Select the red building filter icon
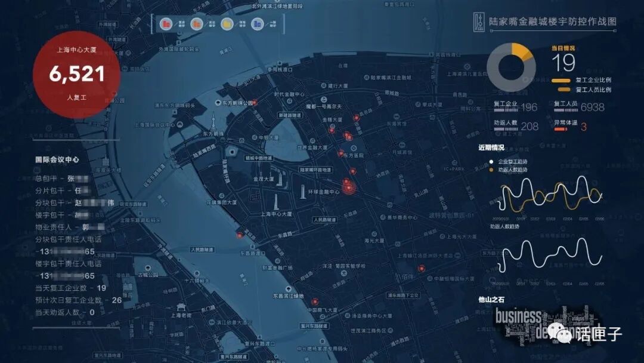Viewport: 644px width, 363px height. coord(166,24)
